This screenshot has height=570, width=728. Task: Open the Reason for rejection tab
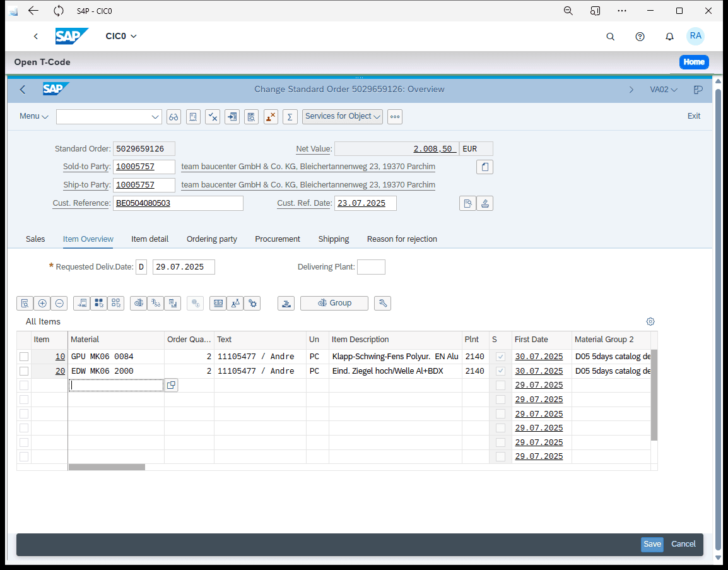click(402, 239)
